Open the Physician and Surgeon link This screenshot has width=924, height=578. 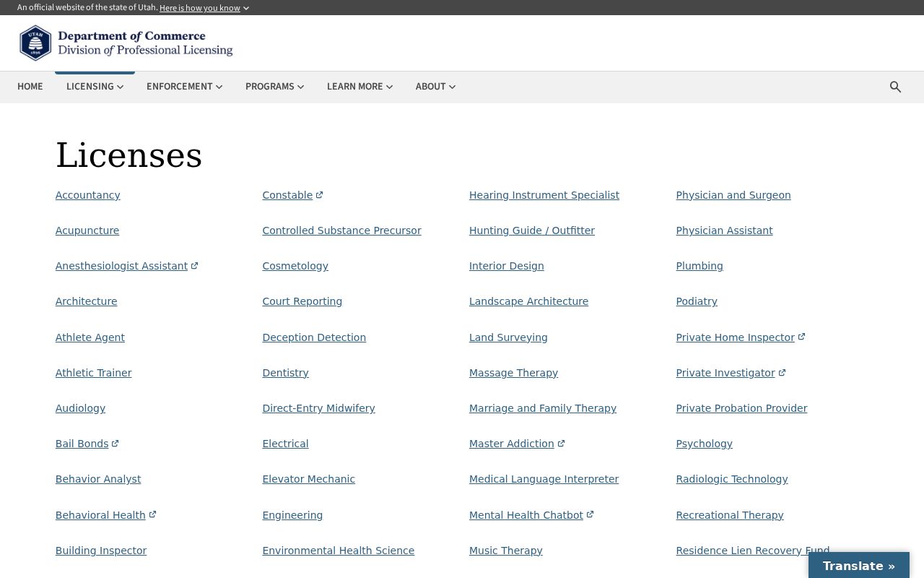pyautogui.click(x=733, y=195)
